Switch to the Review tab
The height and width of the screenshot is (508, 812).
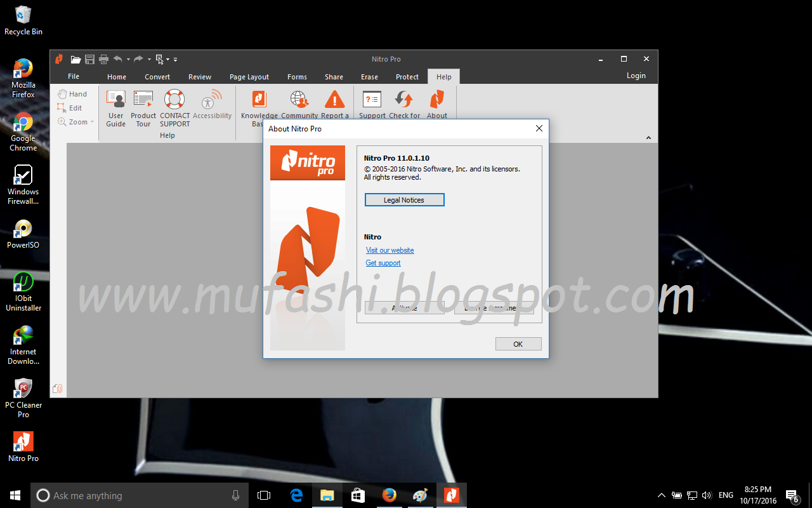click(200, 77)
